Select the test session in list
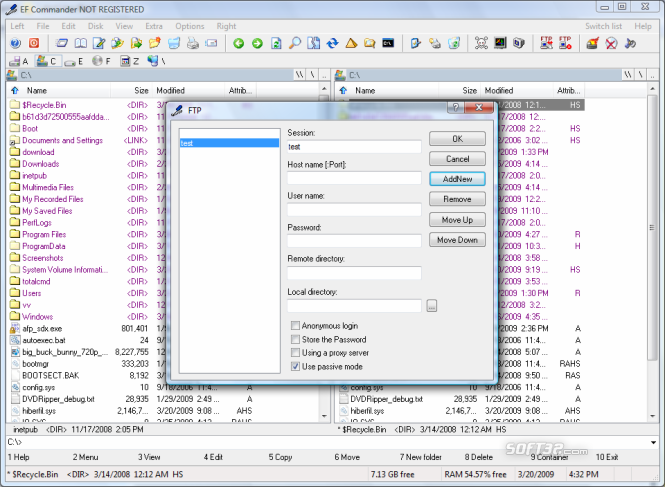The image size is (665, 487). [x=229, y=143]
